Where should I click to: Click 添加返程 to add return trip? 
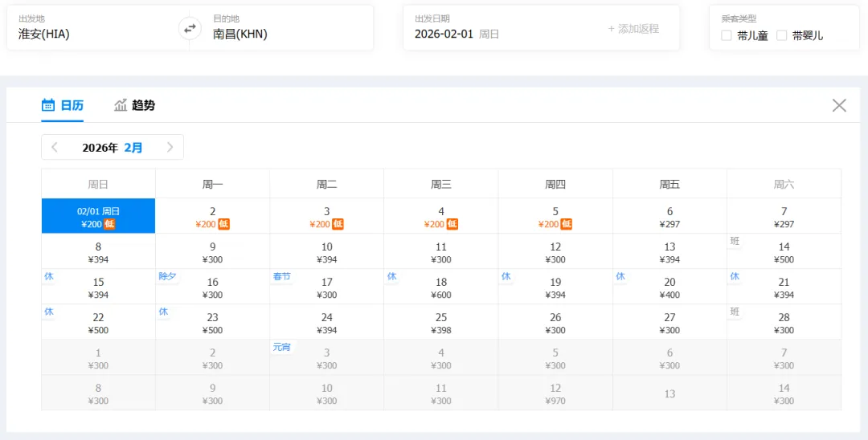tap(634, 29)
